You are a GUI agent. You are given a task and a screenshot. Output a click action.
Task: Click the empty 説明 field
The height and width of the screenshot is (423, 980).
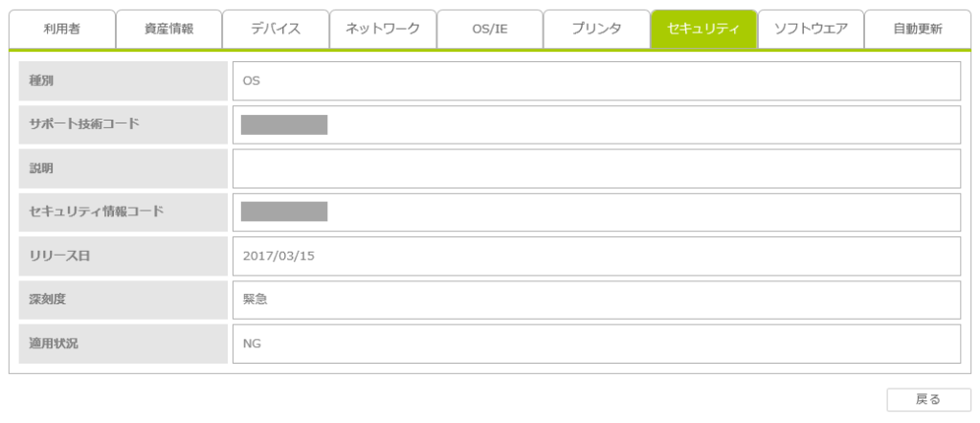pos(595,168)
